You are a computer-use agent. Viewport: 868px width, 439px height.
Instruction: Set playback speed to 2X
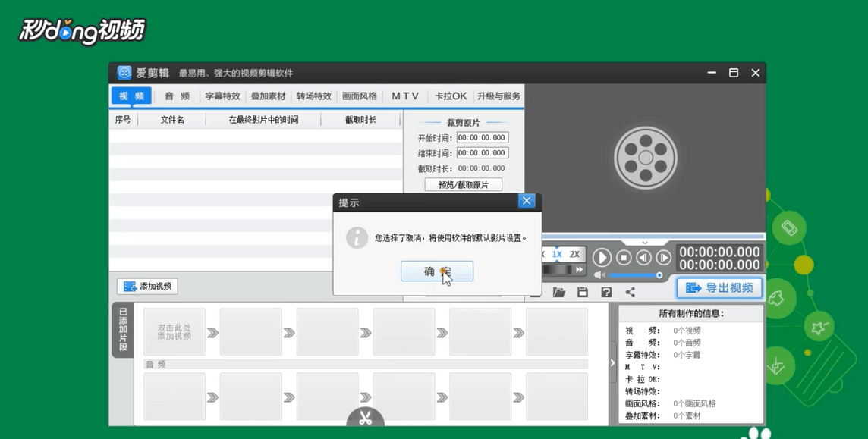point(574,254)
